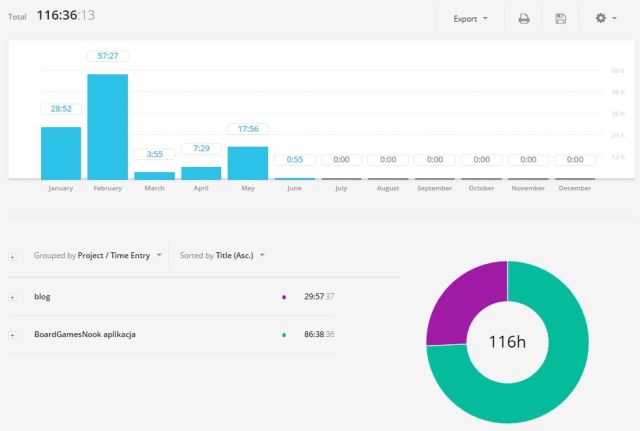This screenshot has width=640, height=431.
Task: Open the settings gear menu
Action: pos(606,18)
